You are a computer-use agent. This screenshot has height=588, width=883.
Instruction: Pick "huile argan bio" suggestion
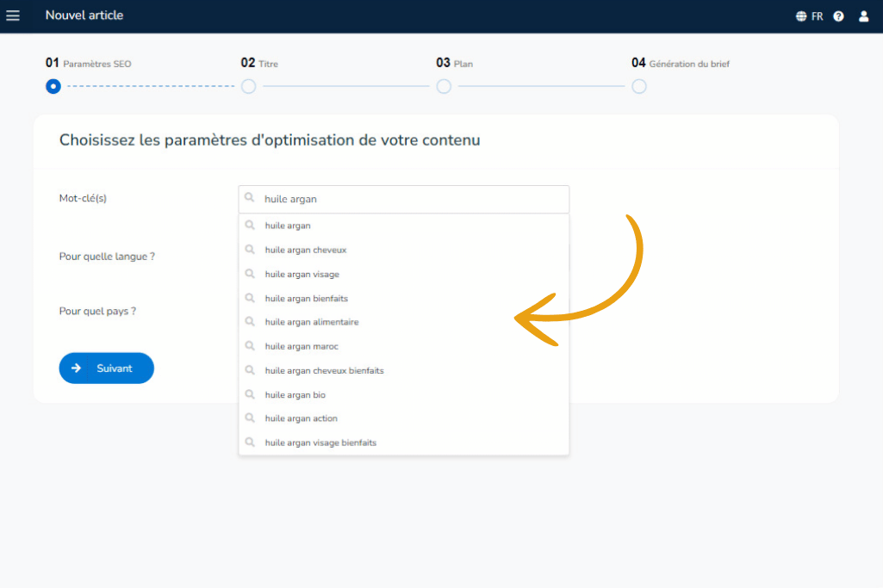pyautogui.click(x=404, y=394)
